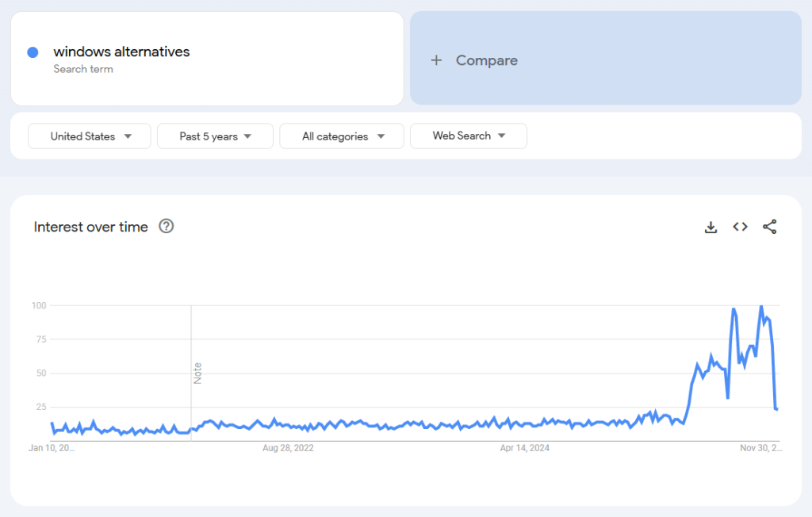Edit the windows alternatives search term
This screenshot has height=517, width=812.
pyautogui.click(x=121, y=52)
